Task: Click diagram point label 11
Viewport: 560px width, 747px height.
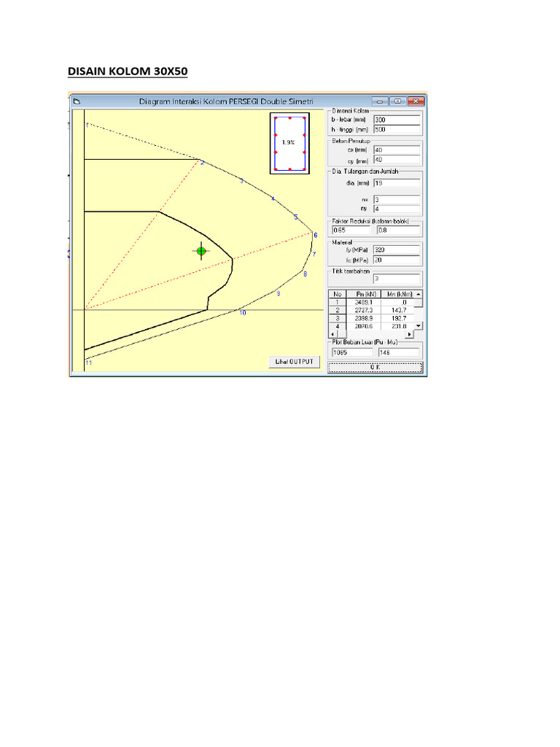Action: click(88, 363)
